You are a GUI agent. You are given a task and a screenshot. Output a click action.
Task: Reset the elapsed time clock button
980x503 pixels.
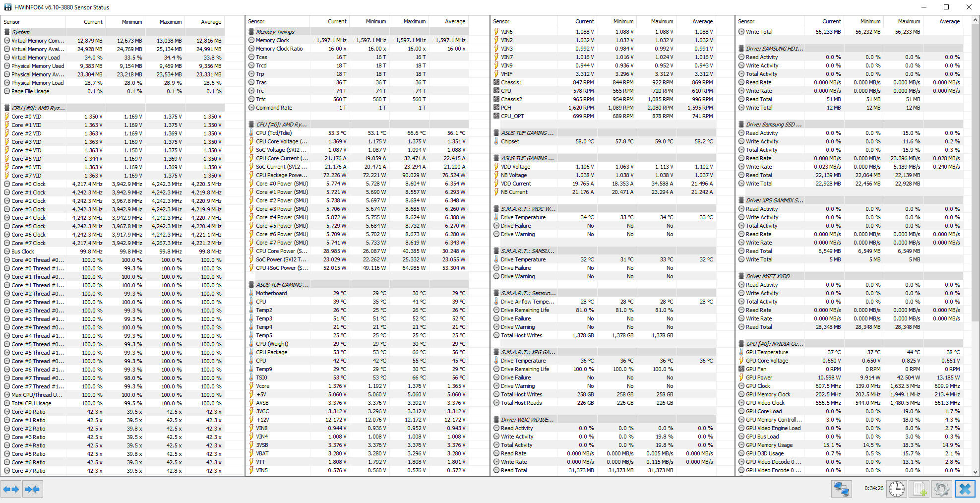pos(896,489)
